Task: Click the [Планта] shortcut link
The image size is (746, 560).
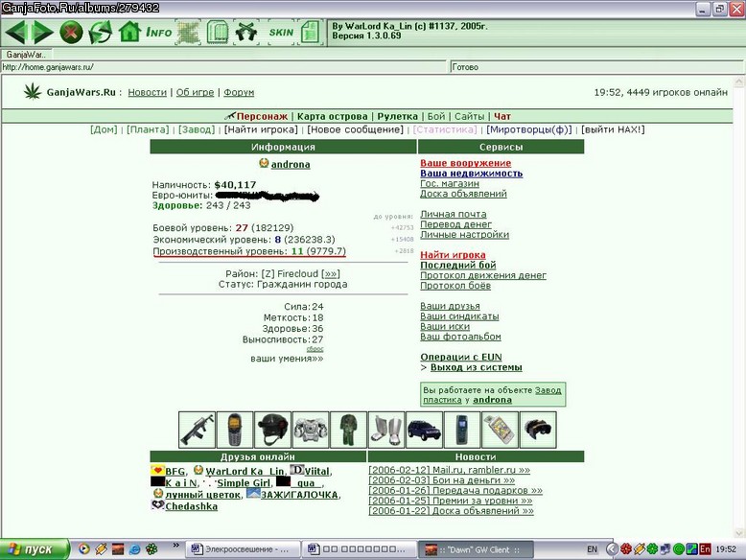Action: click(148, 129)
